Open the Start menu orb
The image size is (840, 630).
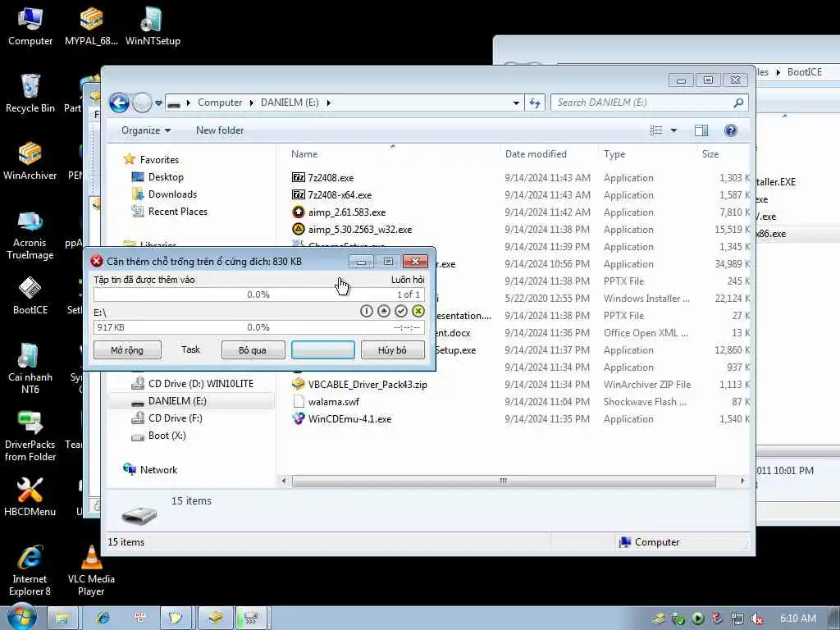click(x=21, y=616)
